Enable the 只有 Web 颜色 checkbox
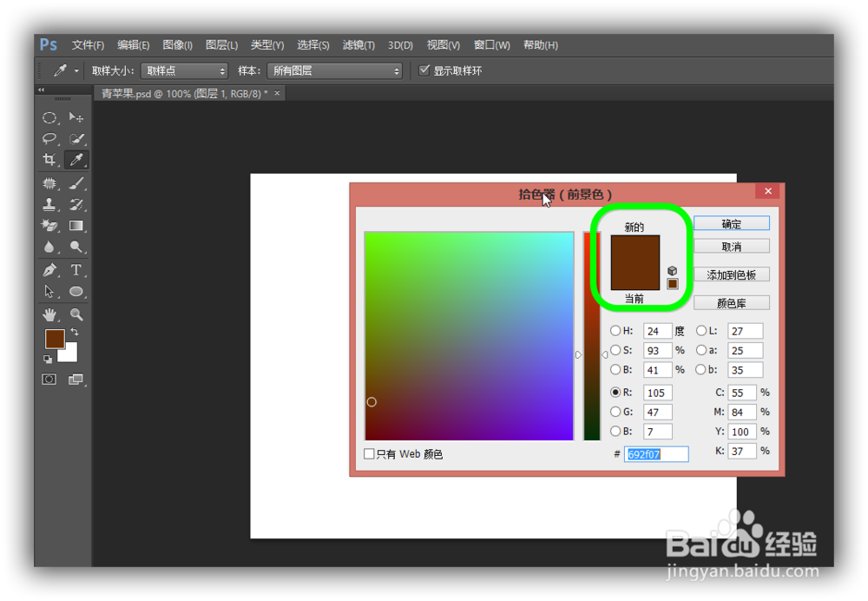 tap(369, 453)
